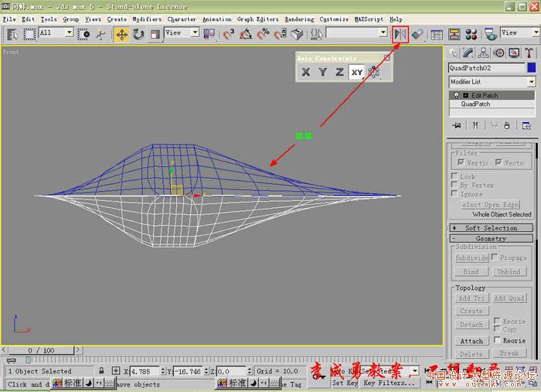This screenshot has height=392, width=541.
Task: Expand the Soft Selection rollout
Action: 491,228
